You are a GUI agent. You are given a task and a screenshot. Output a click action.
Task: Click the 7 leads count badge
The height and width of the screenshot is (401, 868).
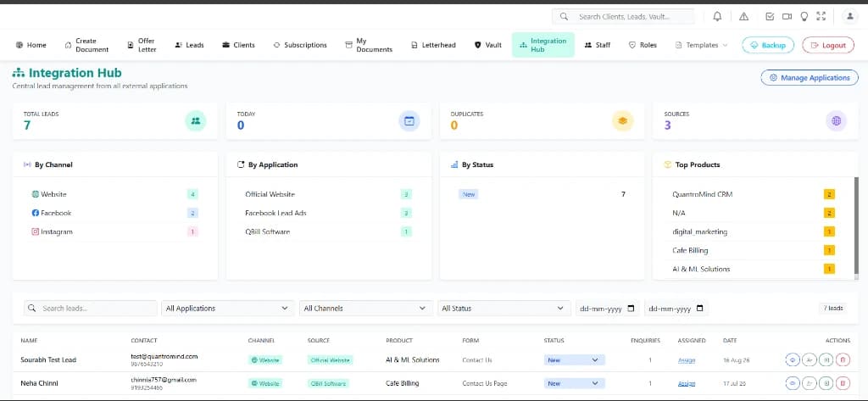coord(832,308)
